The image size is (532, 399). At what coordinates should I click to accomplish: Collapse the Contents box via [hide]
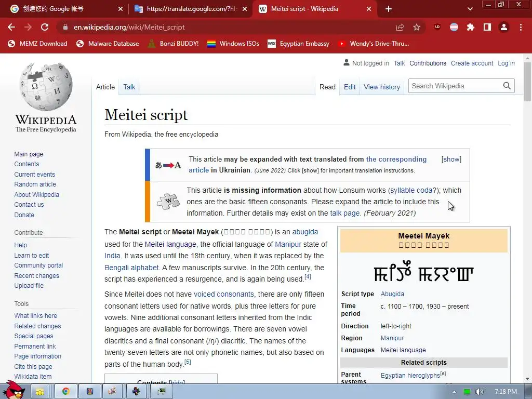tap(177, 382)
